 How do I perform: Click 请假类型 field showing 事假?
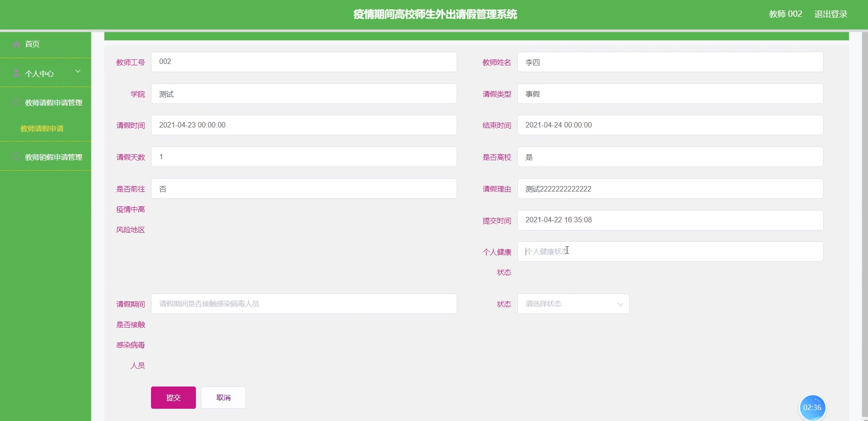pos(670,93)
